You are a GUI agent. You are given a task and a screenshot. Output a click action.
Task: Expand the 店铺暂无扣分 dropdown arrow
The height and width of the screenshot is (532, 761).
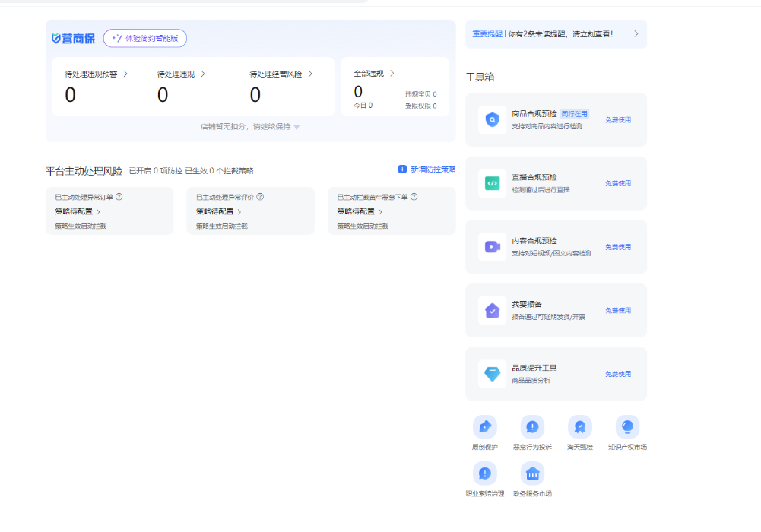coord(296,127)
